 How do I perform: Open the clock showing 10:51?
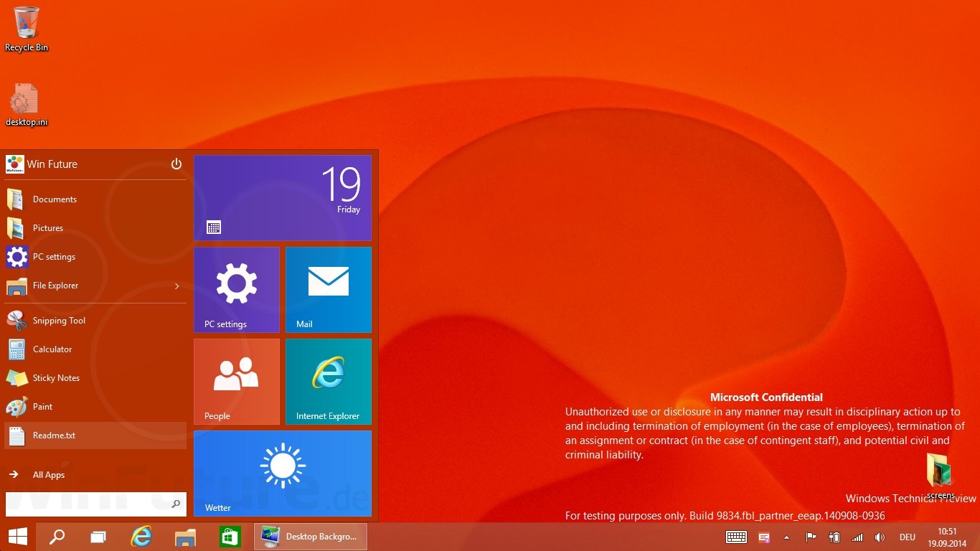click(x=948, y=537)
